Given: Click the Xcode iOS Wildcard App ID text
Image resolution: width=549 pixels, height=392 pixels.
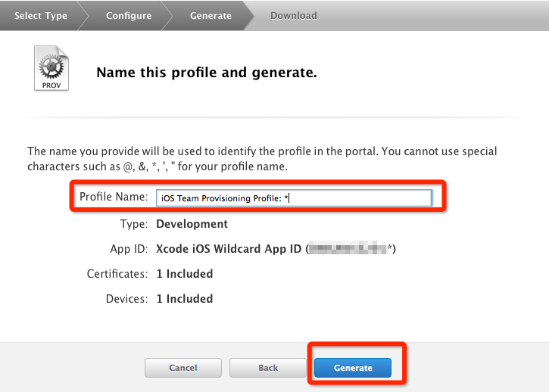Looking at the screenshot, I should [x=229, y=249].
